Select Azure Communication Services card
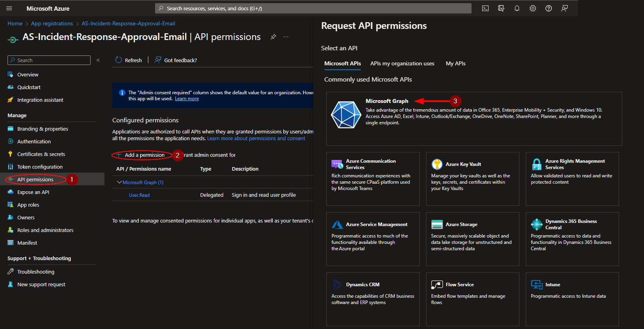Screen dimensions: 644x329 [x=373, y=179]
